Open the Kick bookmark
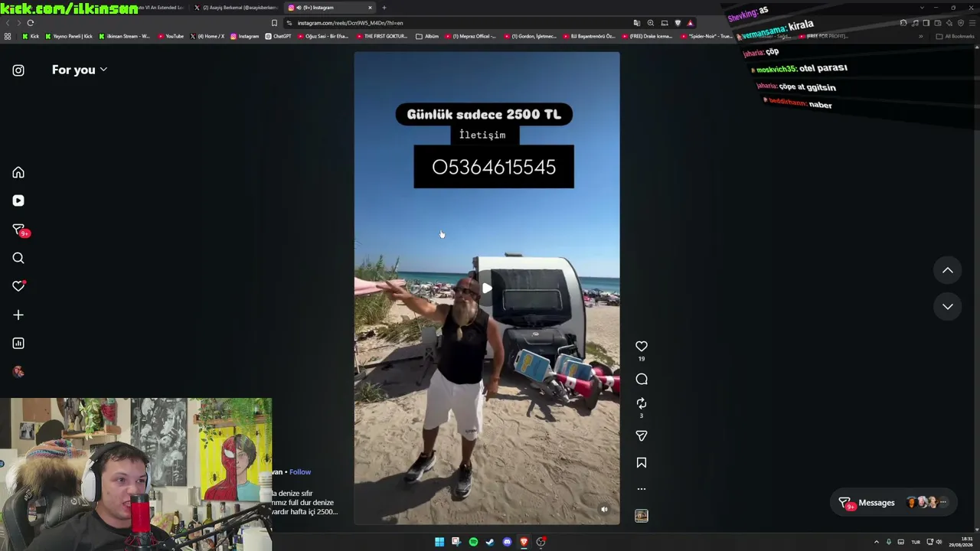The height and width of the screenshot is (551, 980). click(31, 36)
